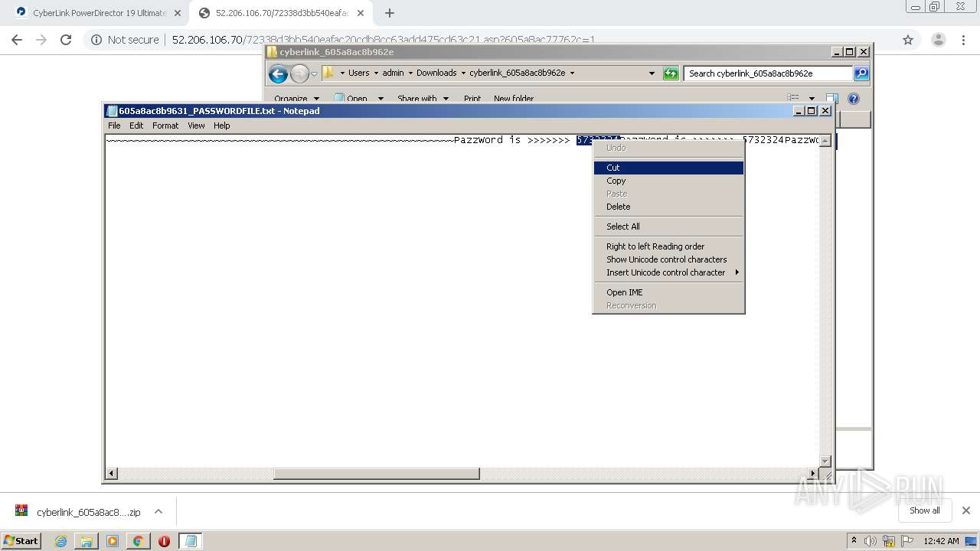Viewport: 980px width, 551px height.
Task: Open Notepad Format menu
Action: [165, 126]
